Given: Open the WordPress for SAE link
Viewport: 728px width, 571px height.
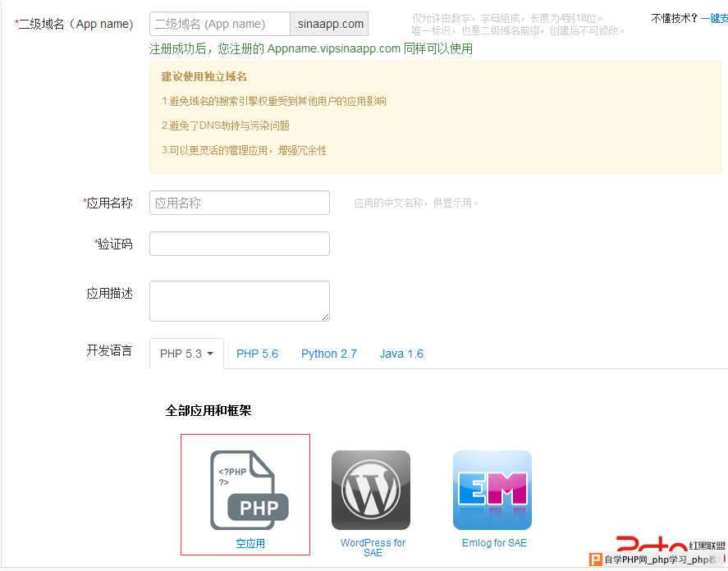Looking at the screenshot, I should click(x=373, y=548).
